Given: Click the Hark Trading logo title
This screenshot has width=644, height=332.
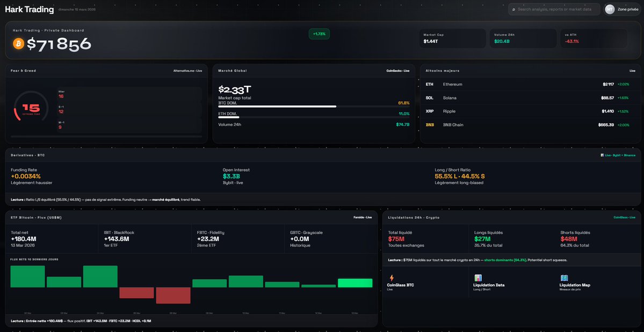Looking at the screenshot, I should [29, 10].
